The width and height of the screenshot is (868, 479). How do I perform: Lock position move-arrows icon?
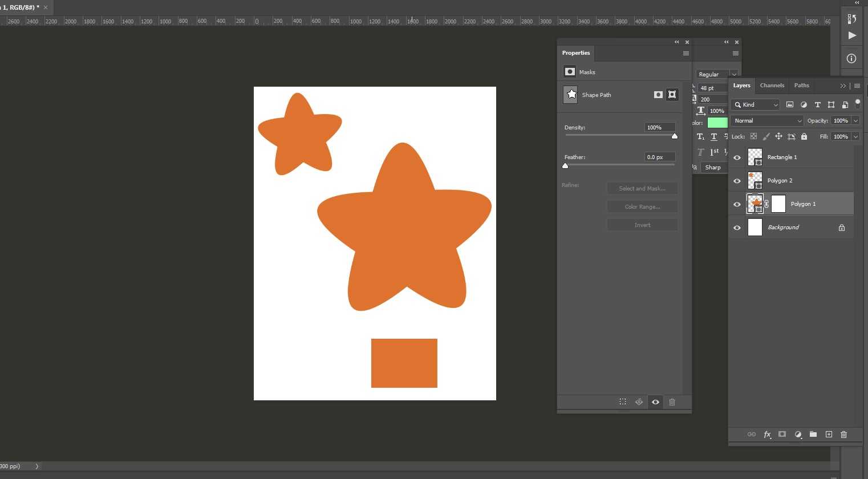coord(778,136)
